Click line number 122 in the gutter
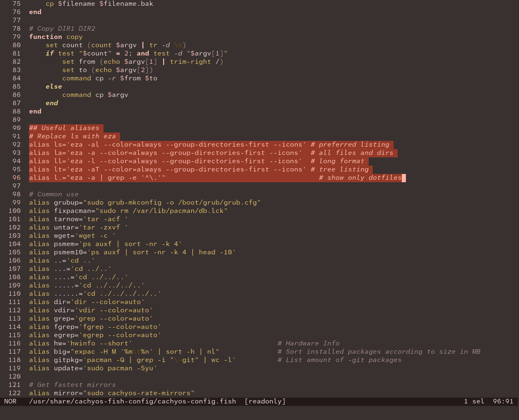519x420 pixels. (14, 393)
